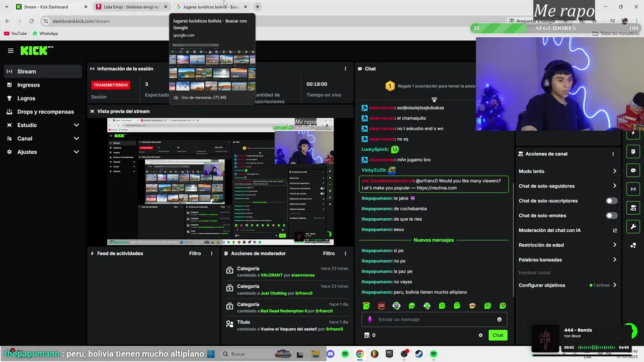The image size is (644, 362).
Task: Open the Logros sidebar item
Action: [x=42, y=99]
